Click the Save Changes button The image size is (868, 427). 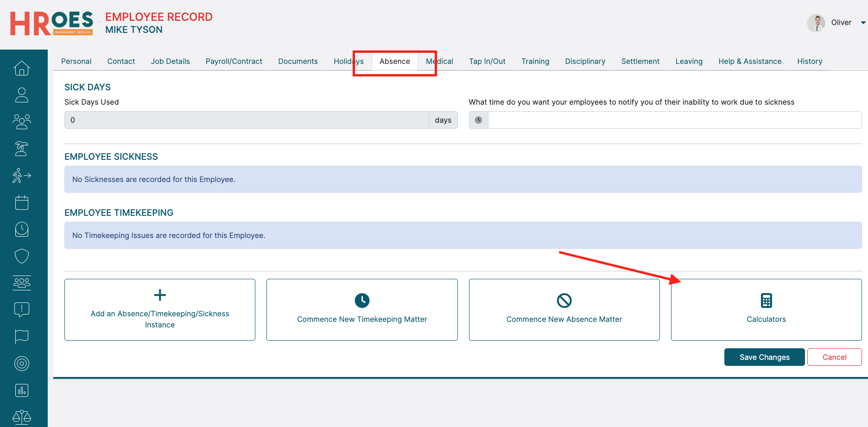pyautogui.click(x=764, y=357)
